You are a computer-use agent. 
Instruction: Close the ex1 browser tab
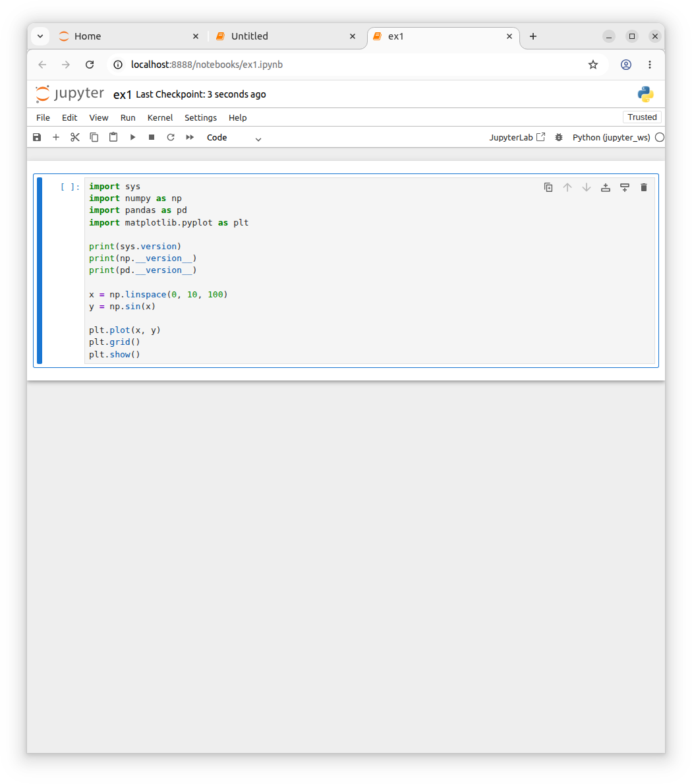[509, 36]
